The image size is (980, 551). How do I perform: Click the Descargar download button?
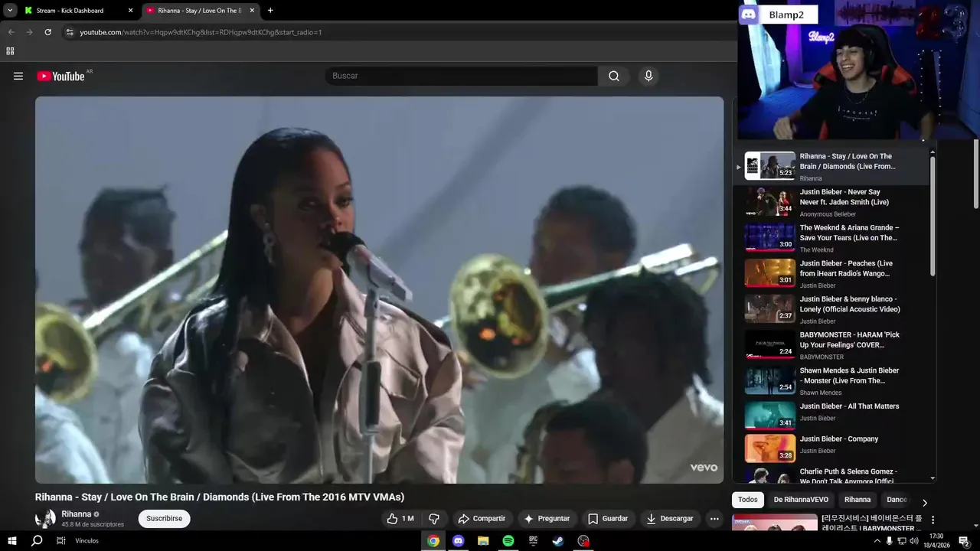click(x=670, y=518)
